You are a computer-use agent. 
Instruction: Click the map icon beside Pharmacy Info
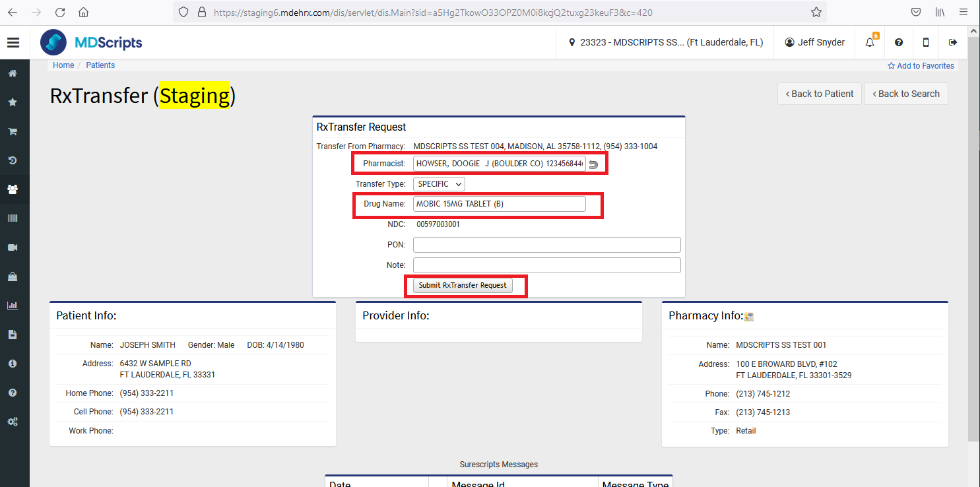pyautogui.click(x=749, y=317)
